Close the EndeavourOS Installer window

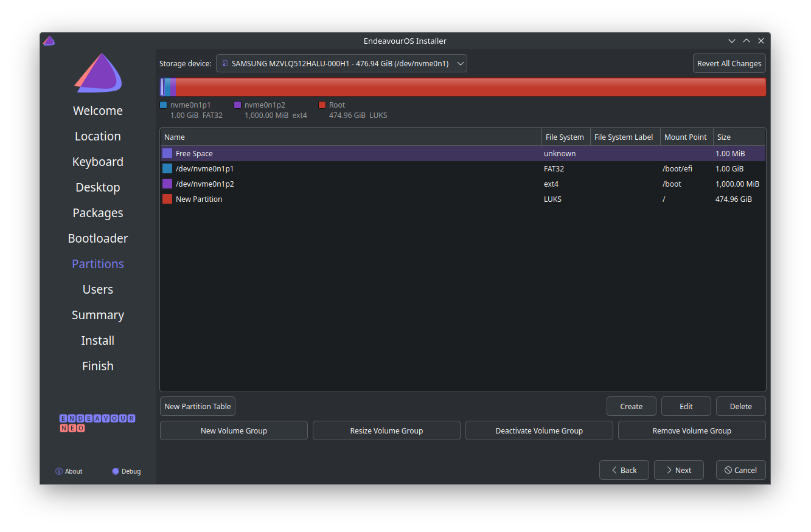click(x=761, y=41)
